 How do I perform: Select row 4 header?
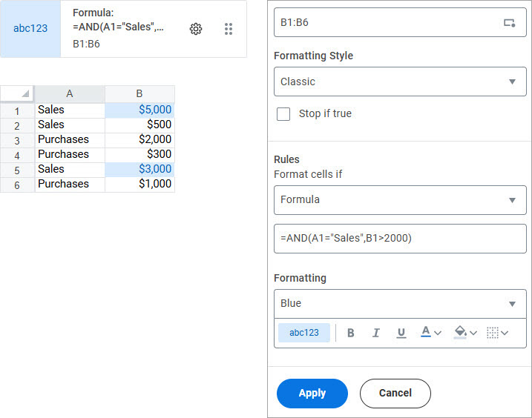click(17, 155)
